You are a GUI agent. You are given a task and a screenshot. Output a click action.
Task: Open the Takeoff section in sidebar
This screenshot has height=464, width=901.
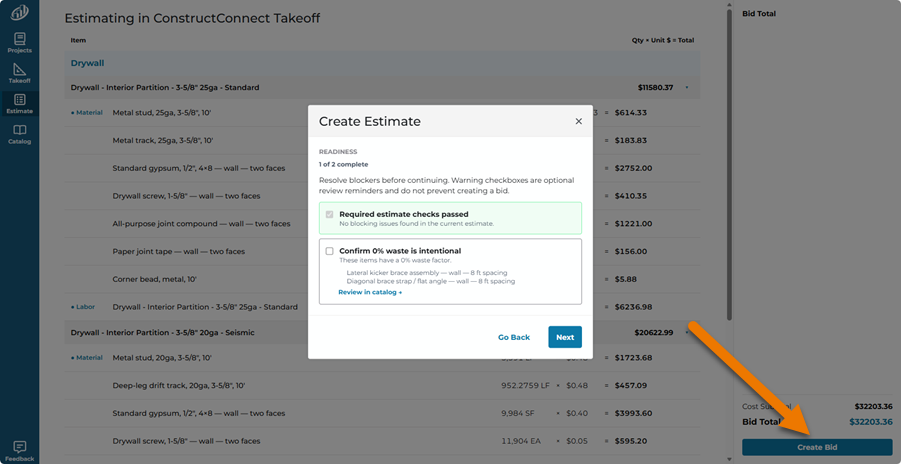[x=20, y=74]
